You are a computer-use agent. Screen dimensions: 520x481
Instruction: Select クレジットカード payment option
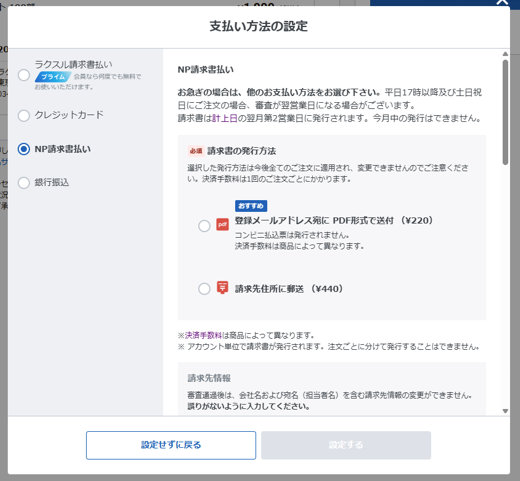click(24, 115)
